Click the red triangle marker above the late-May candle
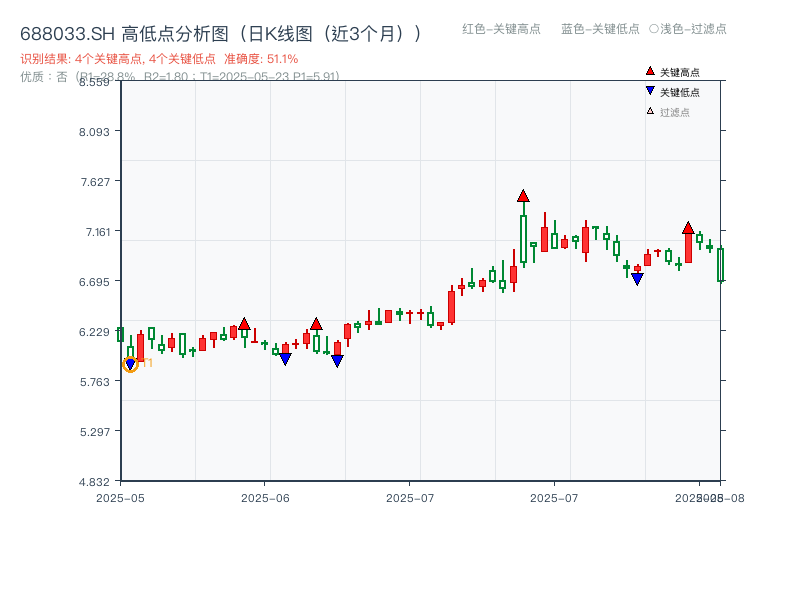 244,324
